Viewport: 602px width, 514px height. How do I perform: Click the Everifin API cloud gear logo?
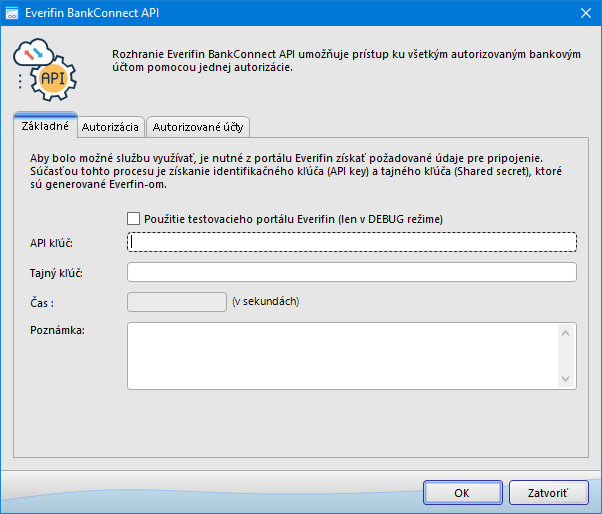point(45,69)
